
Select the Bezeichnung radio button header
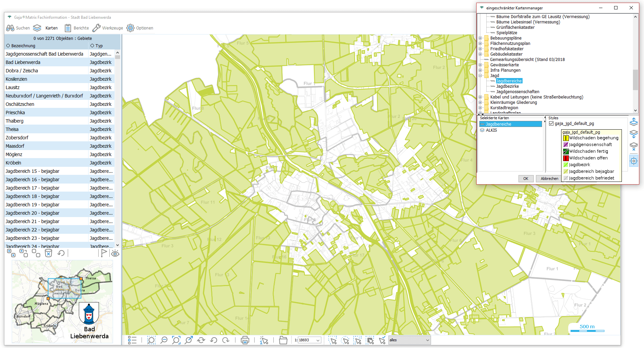(x=8, y=46)
